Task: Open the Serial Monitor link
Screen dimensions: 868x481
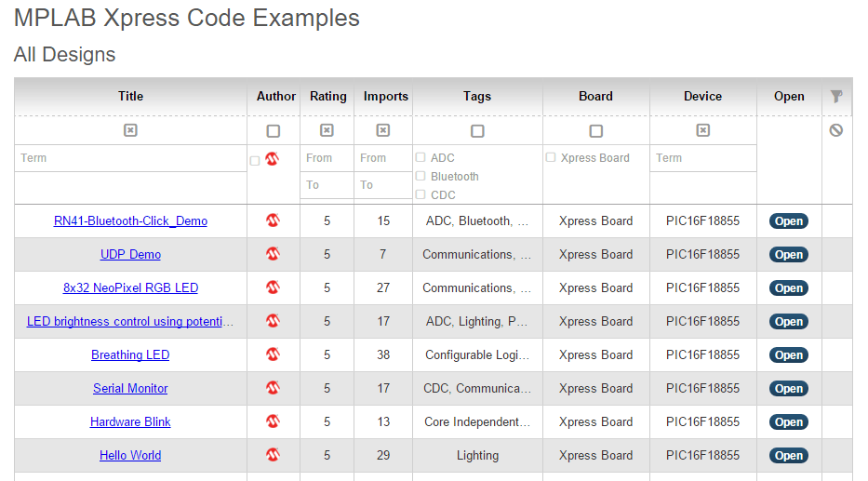Action: [130, 388]
